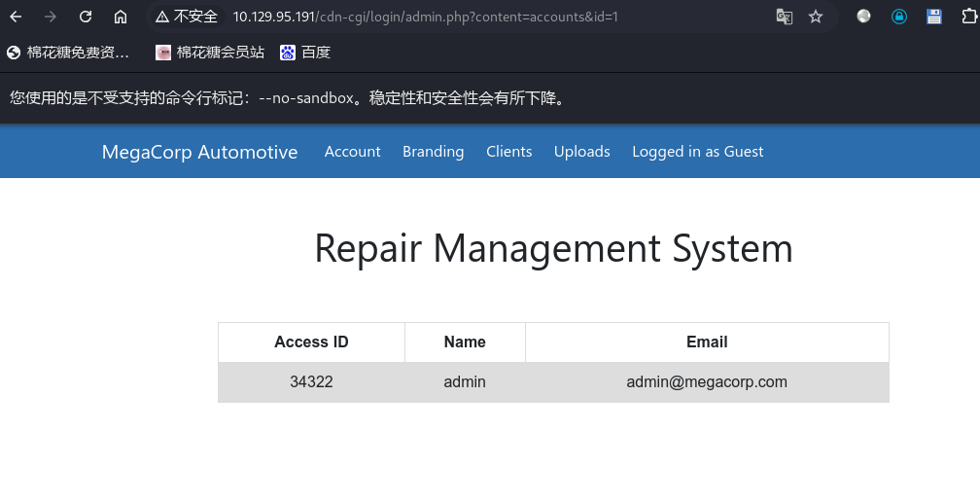
Task: Reload the current page
Action: (86, 17)
